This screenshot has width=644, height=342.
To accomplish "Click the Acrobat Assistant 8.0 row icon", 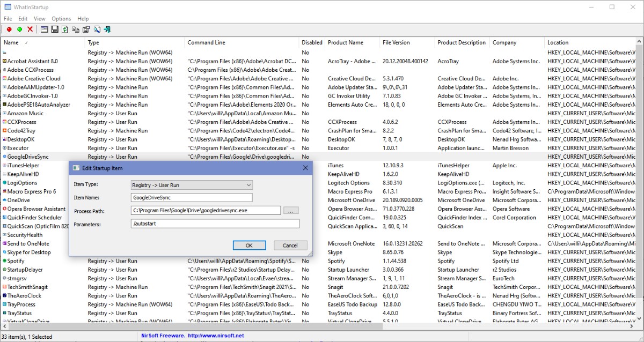I will click(4, 61).
